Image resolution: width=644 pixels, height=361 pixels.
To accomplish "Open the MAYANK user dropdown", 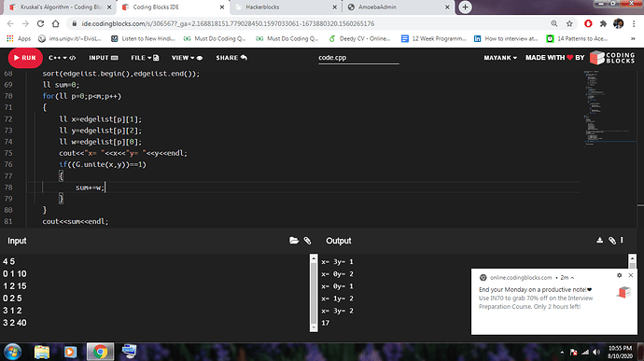I will tap(500, 58).
